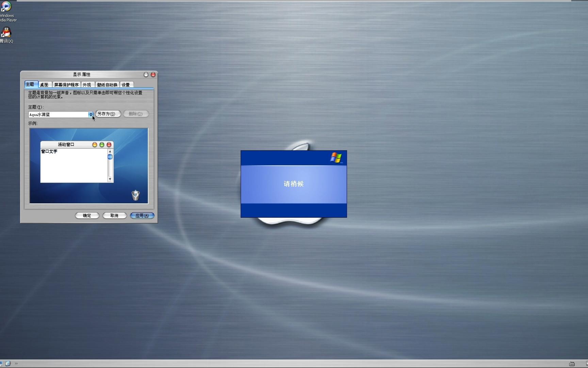Image resolution: width=588 pixels, height=368 pixels.
Task: Switch to the 桌面 tab
Action: (44, 85)
